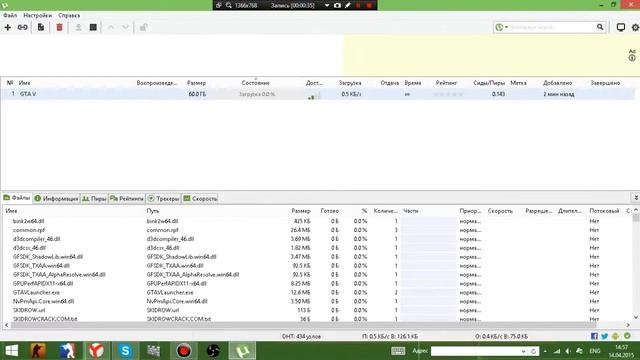
Task: Open the Windows Start button
Action: pos(11,351)
